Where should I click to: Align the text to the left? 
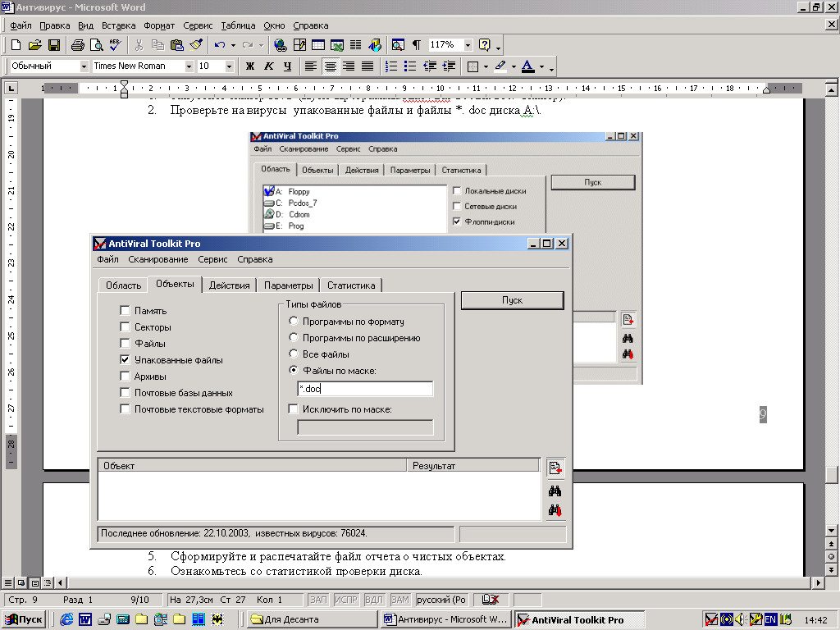(311, 66)
